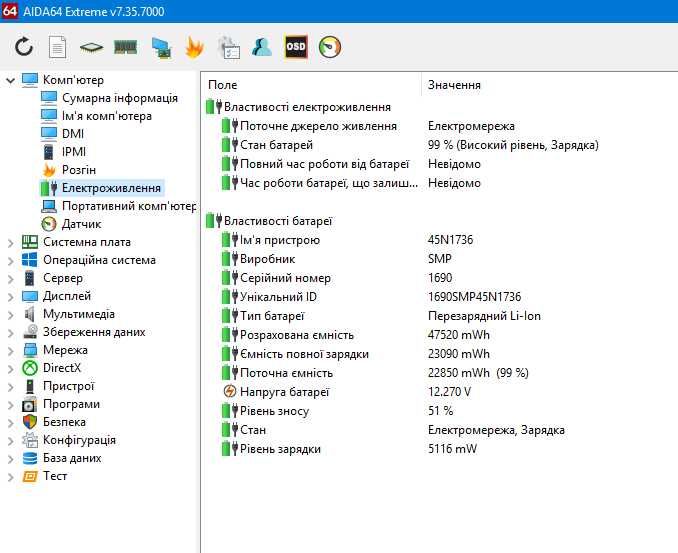678x553 pixels.
Task: Select Ім'я комп'ютера tree item
Action: click(107, 116)
